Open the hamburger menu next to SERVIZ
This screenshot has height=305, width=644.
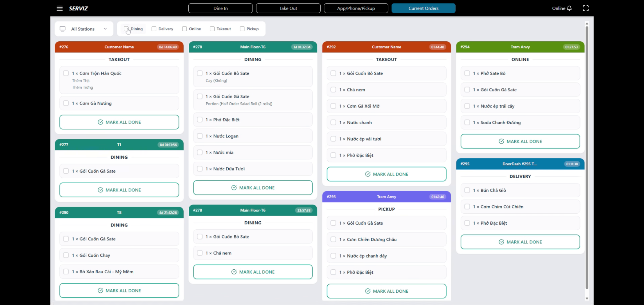(x=60, y=8)
